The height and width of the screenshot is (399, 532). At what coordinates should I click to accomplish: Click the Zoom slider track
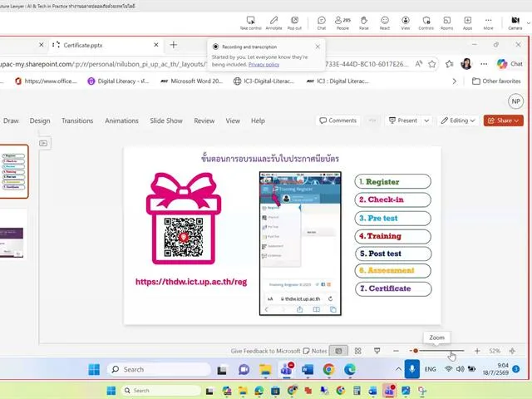pos(436,351)
